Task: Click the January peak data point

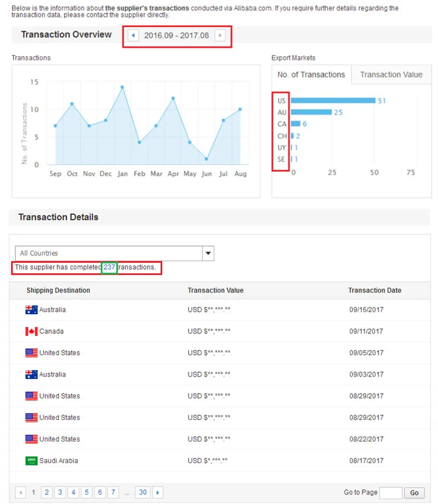Action: click(x=122, y=87)
